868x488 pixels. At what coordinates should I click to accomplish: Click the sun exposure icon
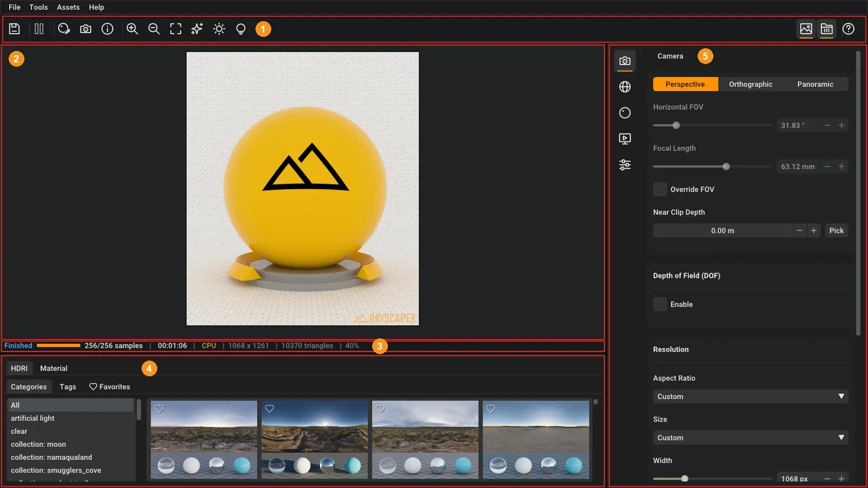(x=219, y=29)
